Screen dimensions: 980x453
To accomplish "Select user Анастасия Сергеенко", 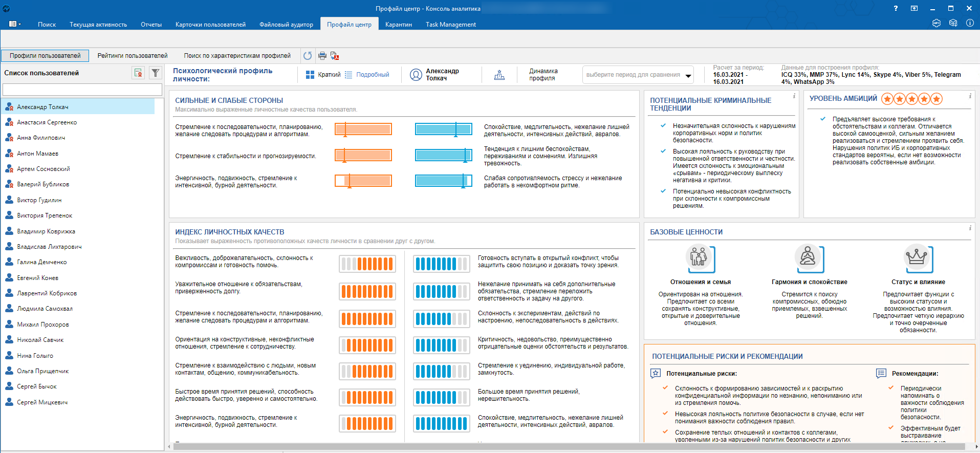I will 78,122.
